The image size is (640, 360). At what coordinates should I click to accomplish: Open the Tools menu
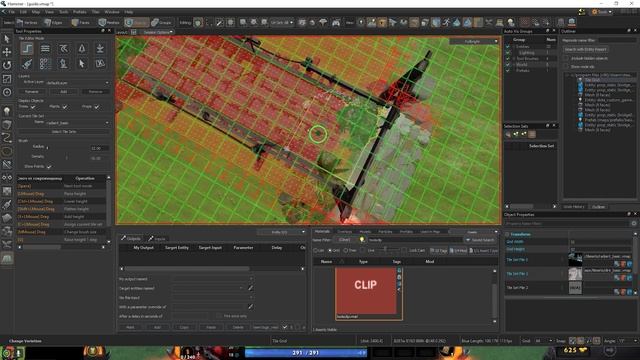(x=64, y=12)
